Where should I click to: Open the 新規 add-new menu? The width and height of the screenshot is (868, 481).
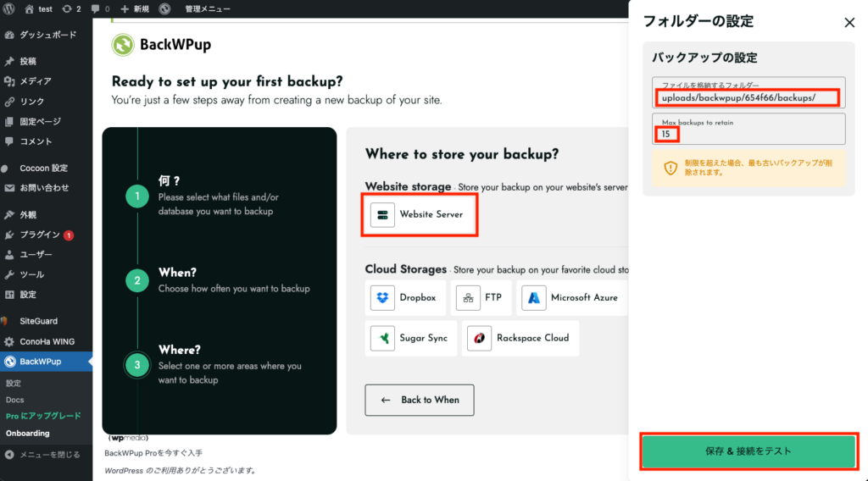(135, 8)
